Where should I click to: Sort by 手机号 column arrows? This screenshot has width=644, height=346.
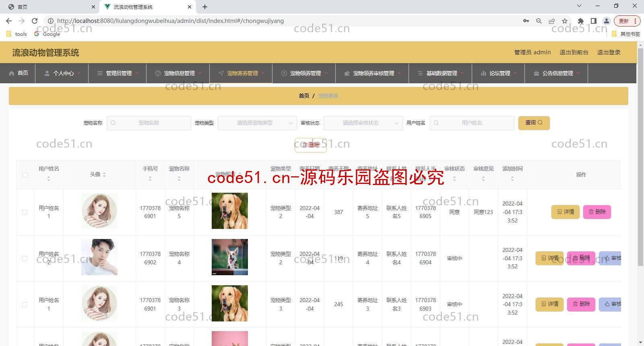pyautogui.click(x=150, y=179)
